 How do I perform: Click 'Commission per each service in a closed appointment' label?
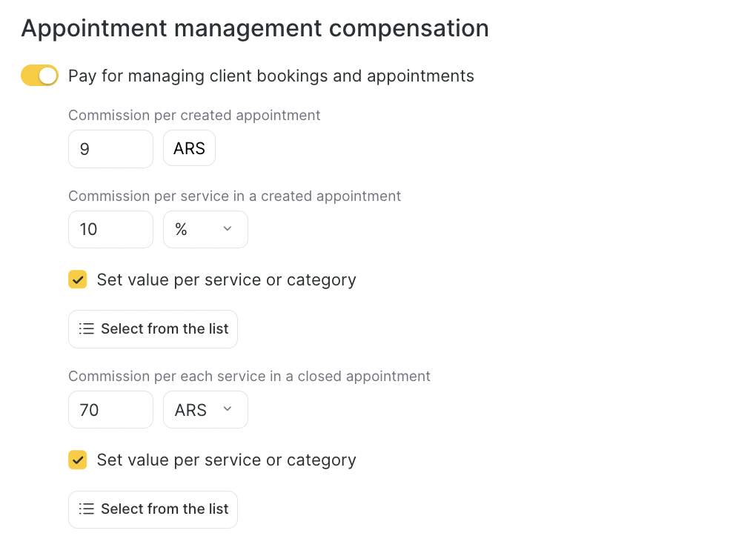click(x=249, y=376)
